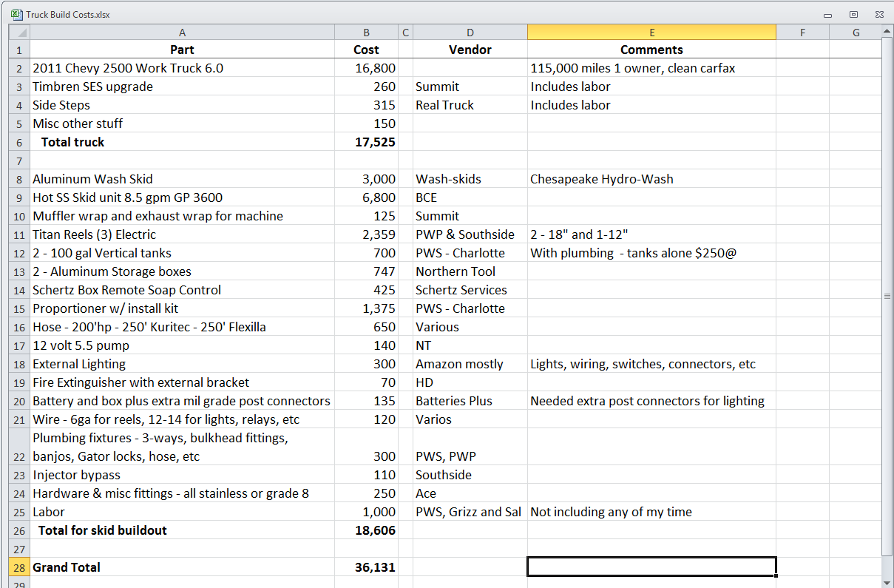
Task: Select column C header
Action: (x=405, y=33)
